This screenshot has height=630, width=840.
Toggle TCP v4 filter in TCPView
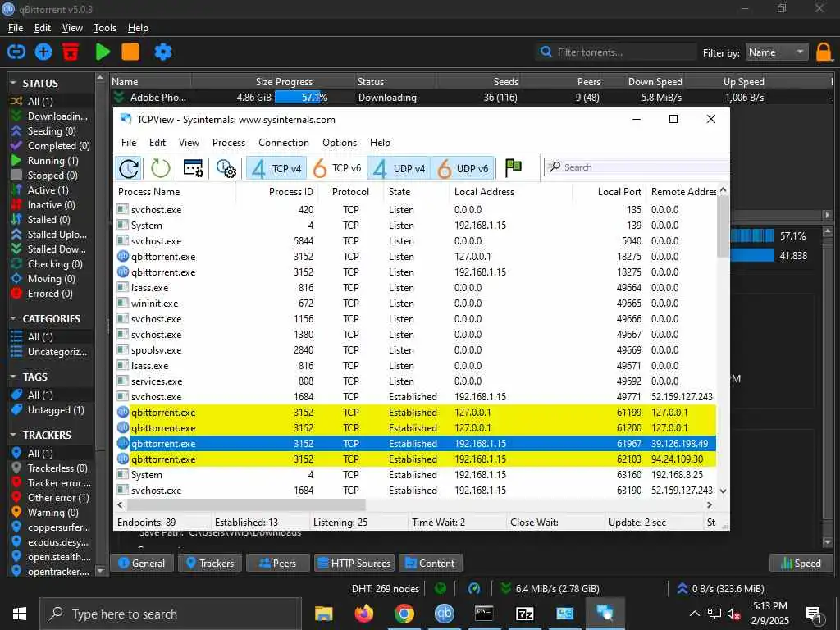(276, 168)
